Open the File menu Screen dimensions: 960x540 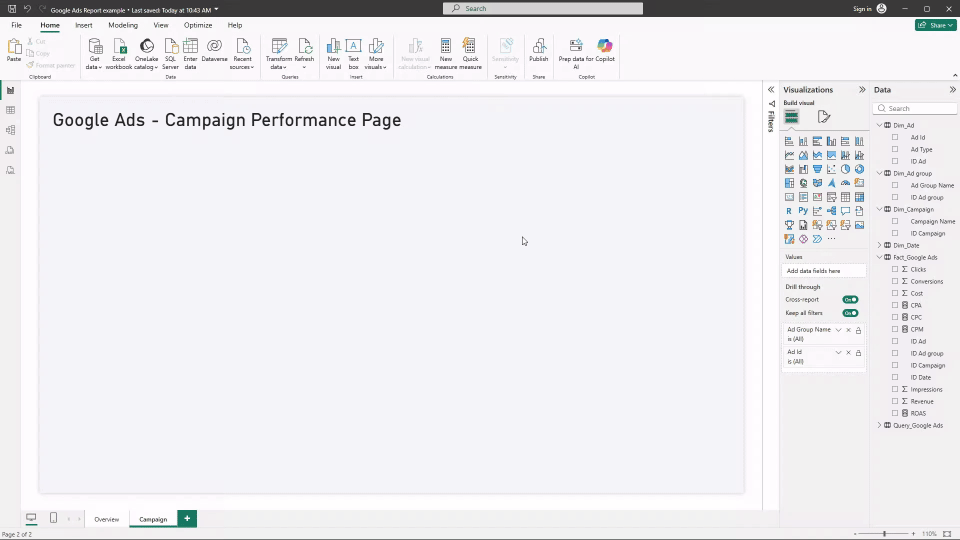[x=17, y=25]
